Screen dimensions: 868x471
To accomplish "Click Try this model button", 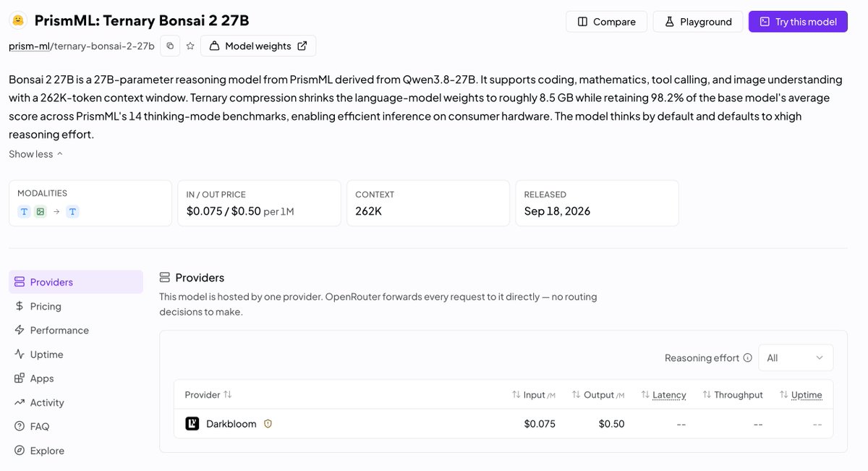I will point(798,22).
